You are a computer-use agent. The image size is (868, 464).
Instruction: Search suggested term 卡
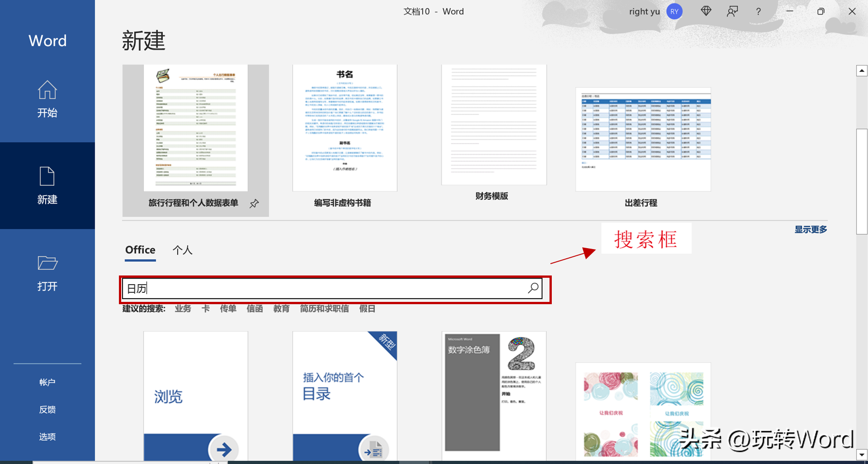tap(205, 309)
